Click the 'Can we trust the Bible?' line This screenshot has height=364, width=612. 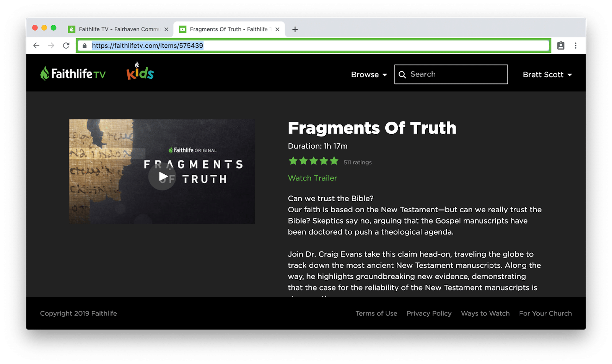click(330, 198)
